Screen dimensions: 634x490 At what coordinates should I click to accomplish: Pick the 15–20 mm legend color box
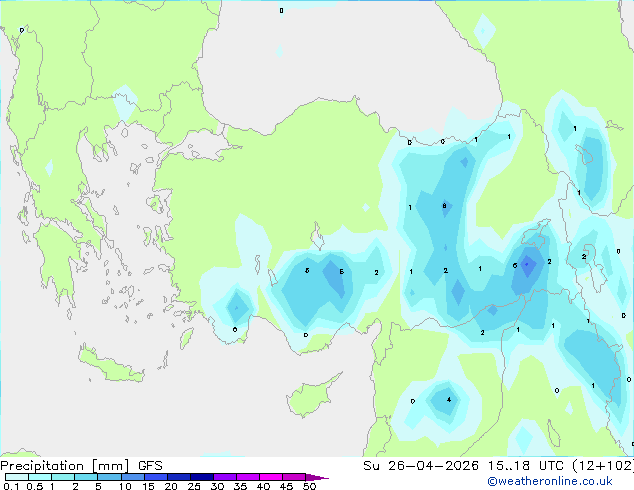(x=156, y=477)
